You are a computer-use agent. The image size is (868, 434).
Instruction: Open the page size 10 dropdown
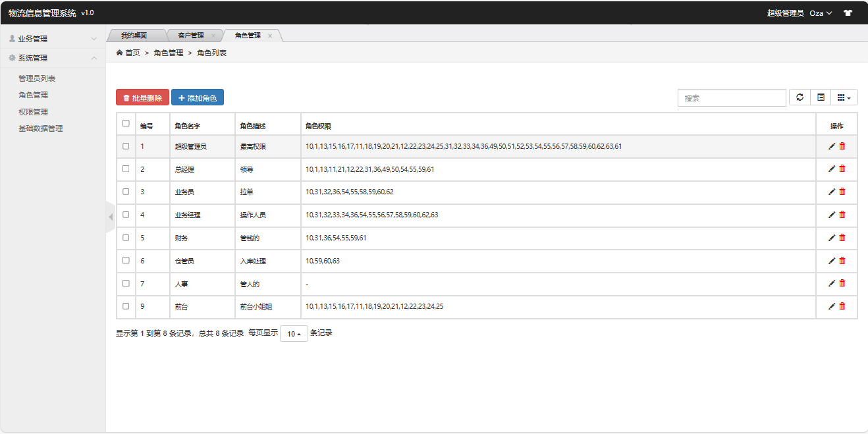point(294,334)
